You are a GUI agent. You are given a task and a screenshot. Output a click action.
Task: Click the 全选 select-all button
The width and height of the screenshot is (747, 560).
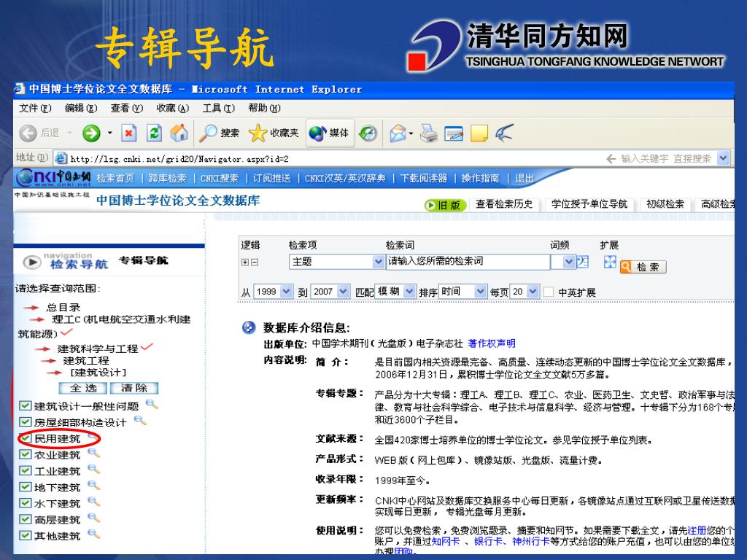(x=83, y=388)
